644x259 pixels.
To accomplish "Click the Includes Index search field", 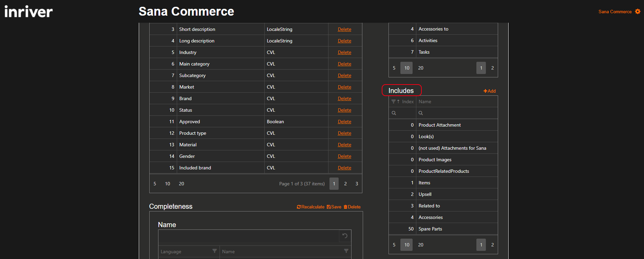I will click(x=402, y=113).
